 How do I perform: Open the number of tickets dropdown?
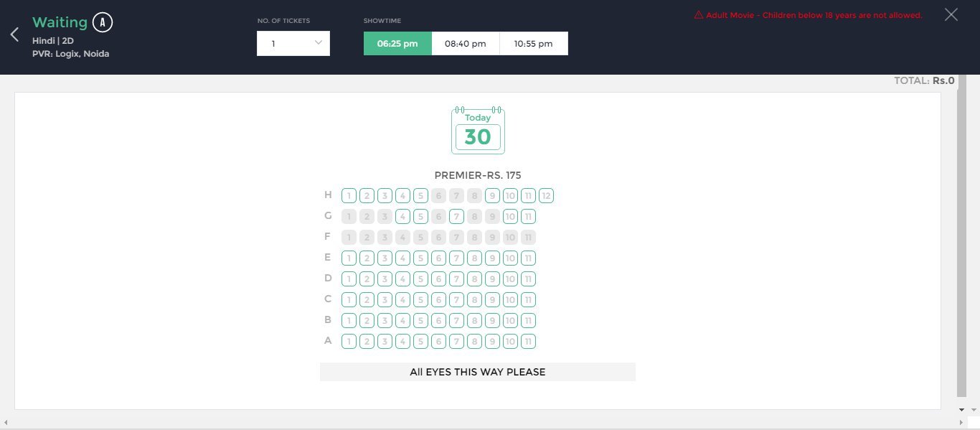click(293, 43)
